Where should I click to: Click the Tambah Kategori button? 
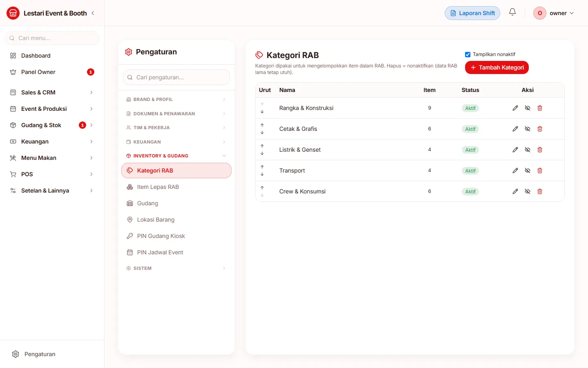(x=497, y=67)
